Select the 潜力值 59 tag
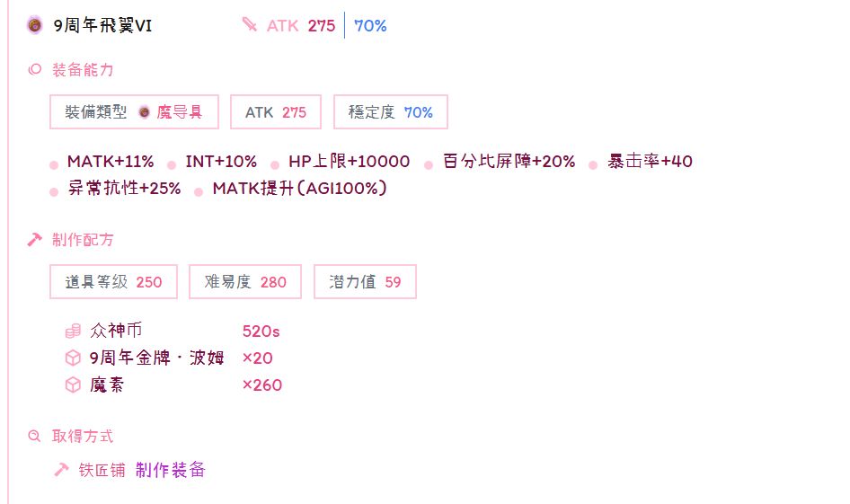Viewport: 850px width, 504px height. 365,282
